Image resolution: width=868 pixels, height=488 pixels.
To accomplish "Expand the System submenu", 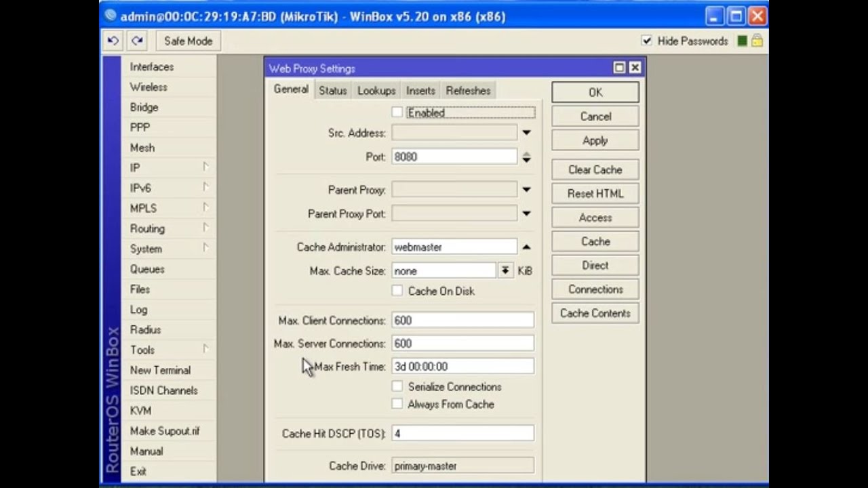I will [205, 249].
